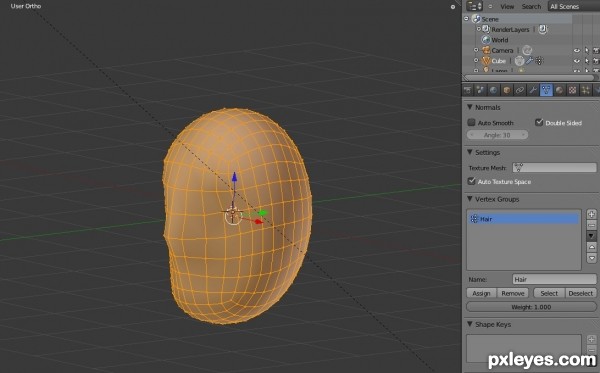
Task: Collapse the Shape Keys panel
Action: (x=470, y=324)
